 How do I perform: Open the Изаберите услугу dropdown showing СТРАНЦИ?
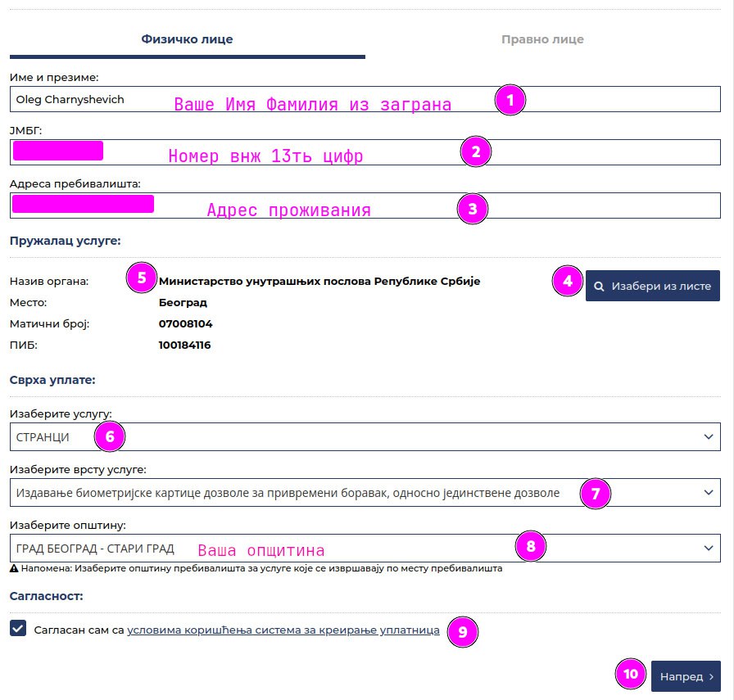(365, 437)
